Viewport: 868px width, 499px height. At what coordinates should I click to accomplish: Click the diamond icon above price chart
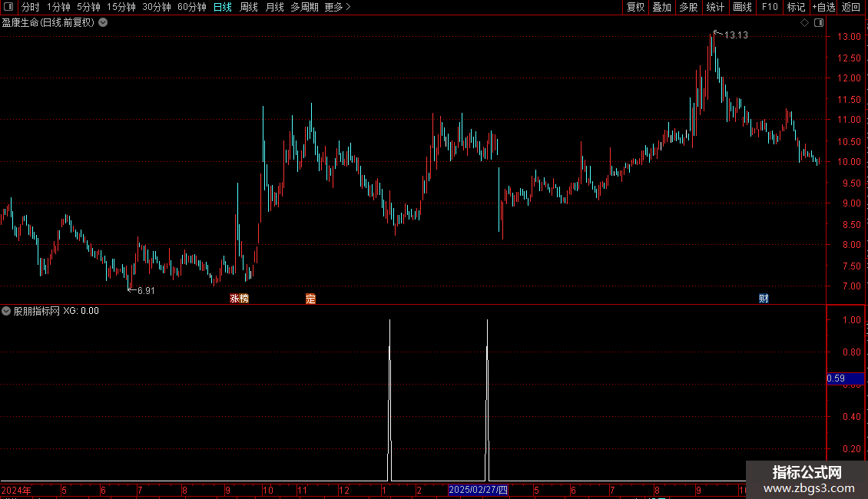click(804, 23)
